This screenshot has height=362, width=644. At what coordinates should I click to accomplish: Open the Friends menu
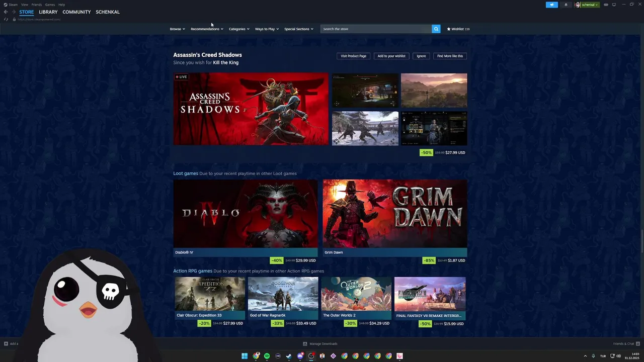pyautogui.click(x=37, y=5)
